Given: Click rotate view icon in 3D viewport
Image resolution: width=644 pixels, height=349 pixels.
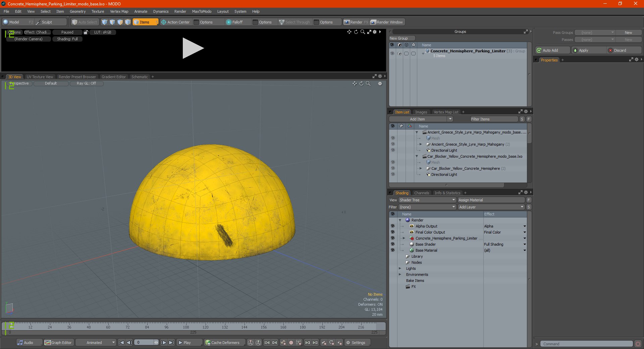Looking at the screenshot, I should (x=362, y=84).
